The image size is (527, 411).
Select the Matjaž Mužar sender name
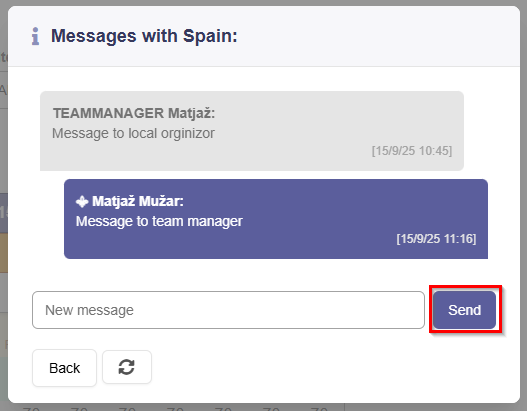pyautogui.click(x=138, y=201)
